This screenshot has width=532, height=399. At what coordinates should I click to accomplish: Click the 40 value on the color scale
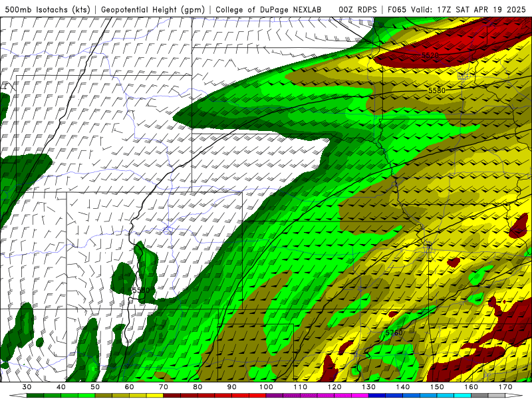(x=61, y=387)
